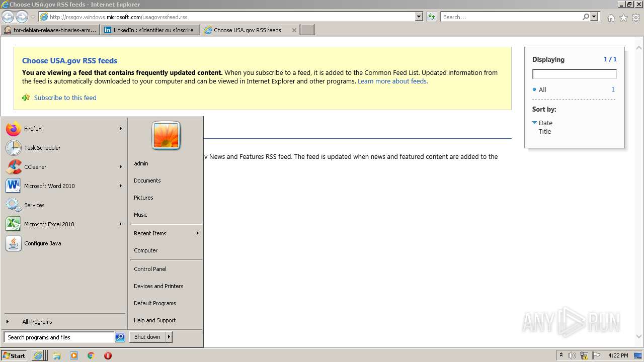The image size is (644, 362).
Task: Switch to the LinkedIn tab
Action: 150,30
